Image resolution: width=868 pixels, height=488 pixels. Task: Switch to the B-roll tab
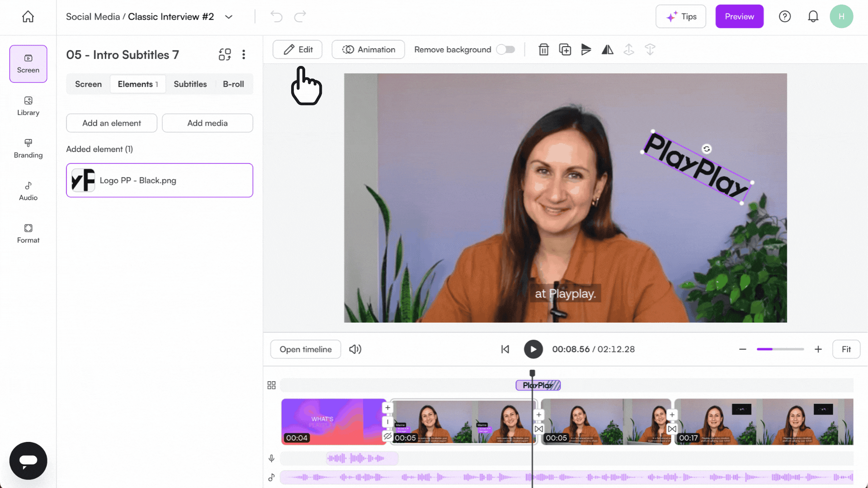tap(233, 84)
